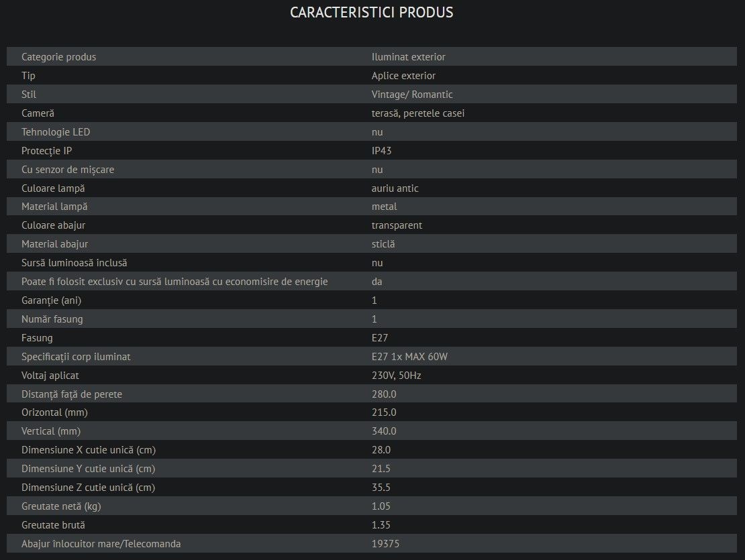The height and width of the screenshot is (560, 745).
Task: Select the Tehnologie LED row label
Action: click(56, 132)
